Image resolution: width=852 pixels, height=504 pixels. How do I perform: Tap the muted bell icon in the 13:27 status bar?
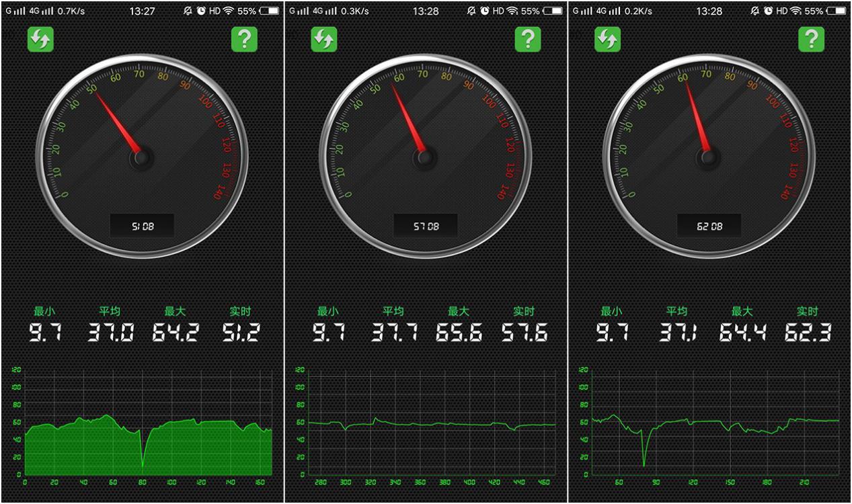188,11
